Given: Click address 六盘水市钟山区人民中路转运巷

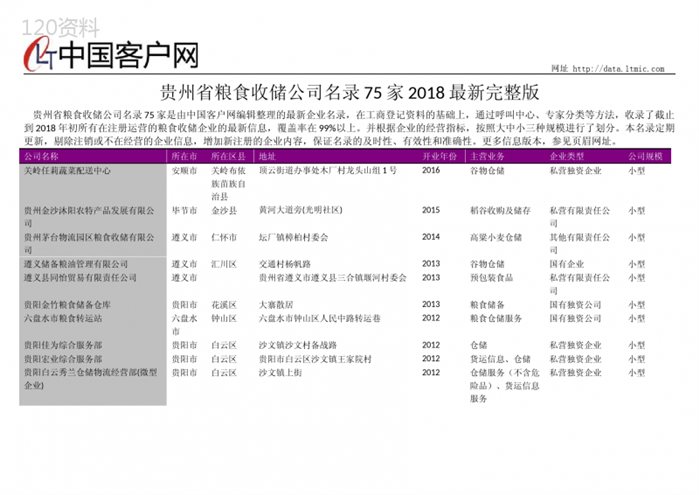Looking at the screenshot, I should 320,318.
